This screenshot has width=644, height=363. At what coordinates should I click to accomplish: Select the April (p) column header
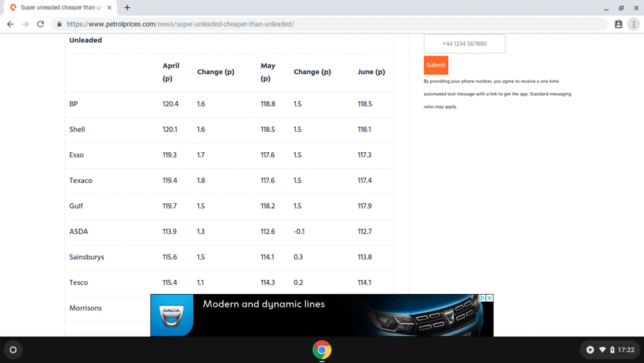tap(171, 72)
